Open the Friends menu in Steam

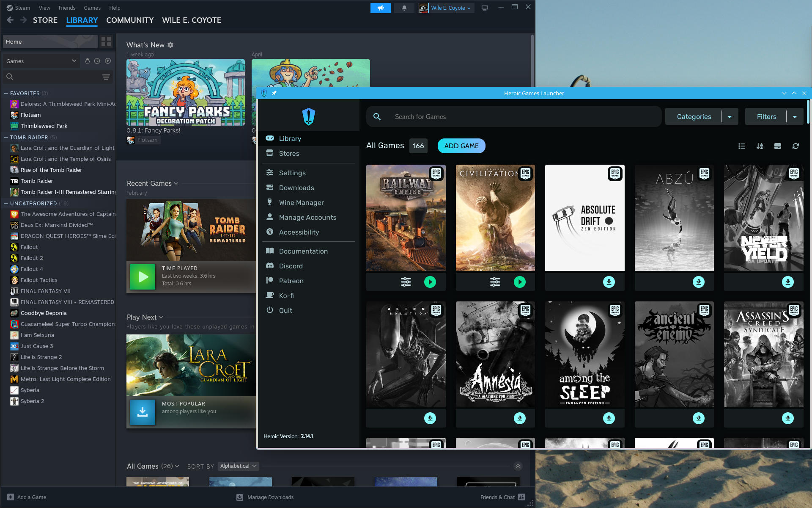coord(67,8)
